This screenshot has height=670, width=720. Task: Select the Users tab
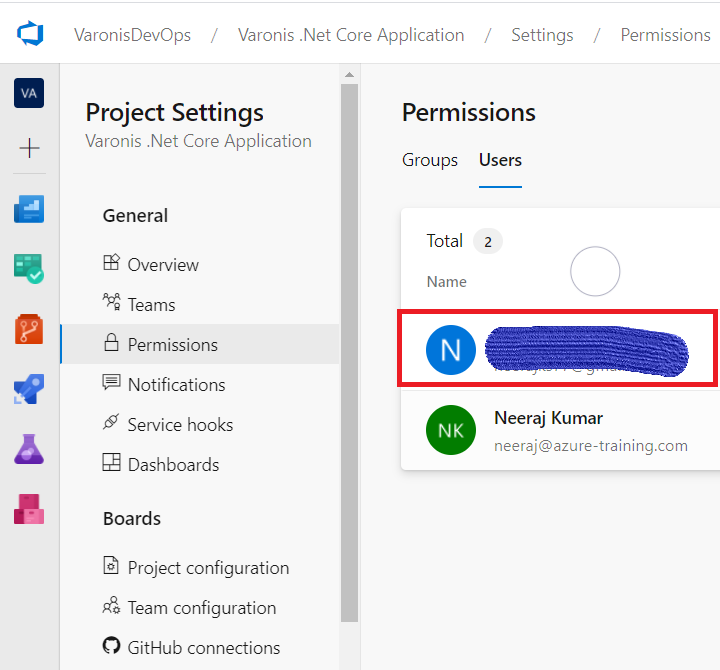[500, 160]
